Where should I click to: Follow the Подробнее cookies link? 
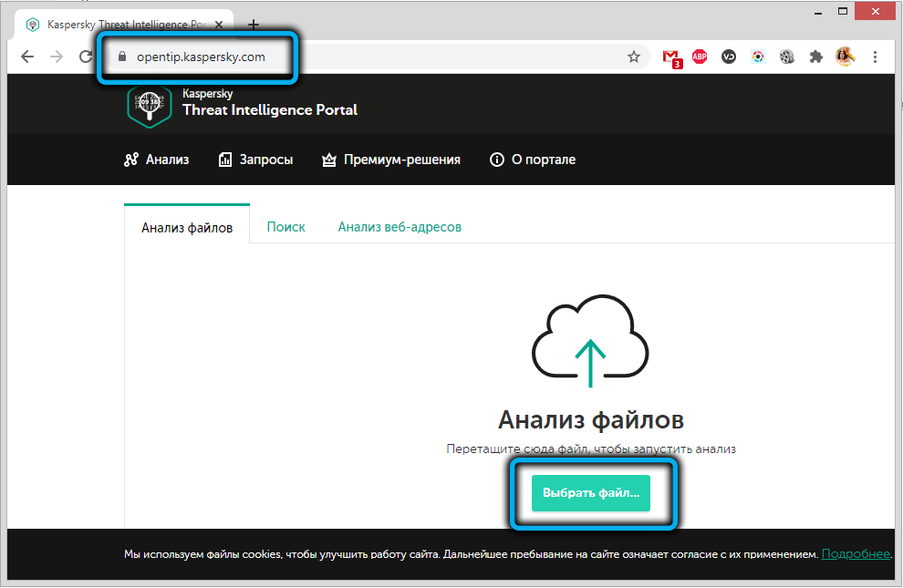coord(855,554)
